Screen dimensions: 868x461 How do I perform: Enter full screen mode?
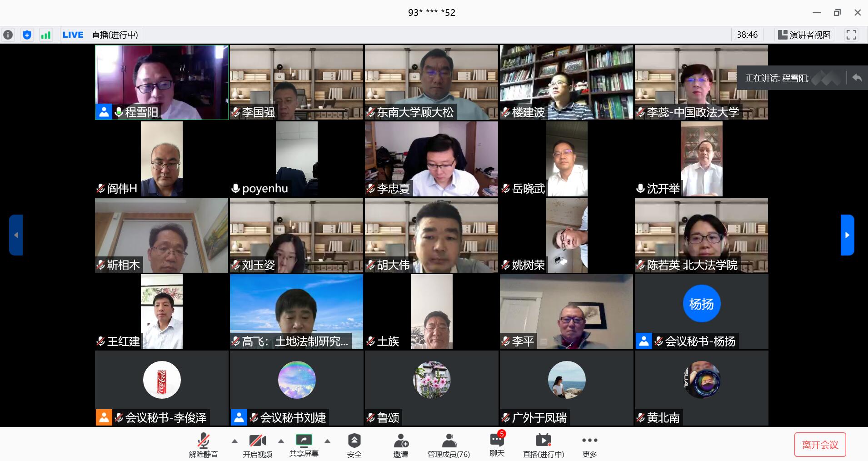tap(851, 35)
